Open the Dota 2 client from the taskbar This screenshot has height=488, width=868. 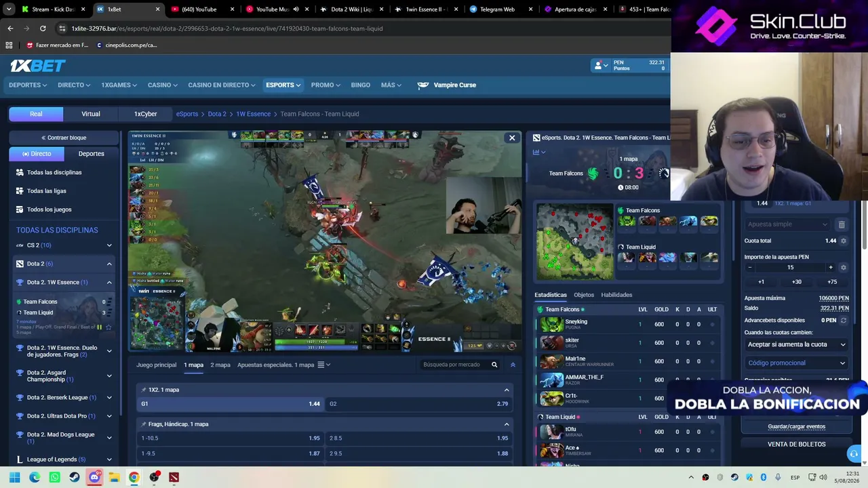tap(174, 477)
